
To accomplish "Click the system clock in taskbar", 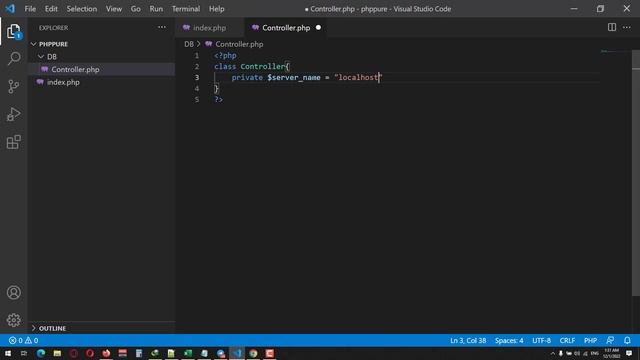I will tap(611, 353).
